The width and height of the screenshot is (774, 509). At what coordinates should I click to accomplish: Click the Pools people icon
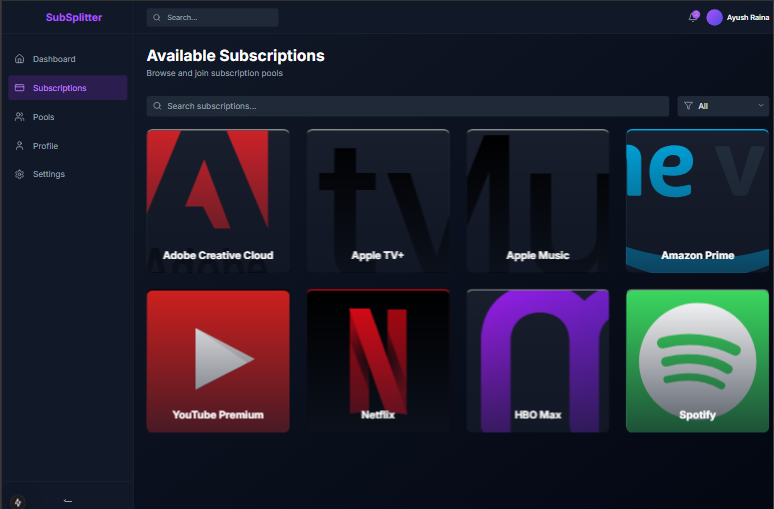pos(20,117)
